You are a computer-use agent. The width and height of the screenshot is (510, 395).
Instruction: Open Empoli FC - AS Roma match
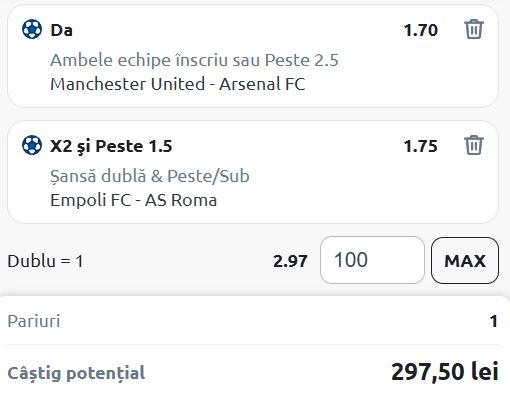coord(133,200)
